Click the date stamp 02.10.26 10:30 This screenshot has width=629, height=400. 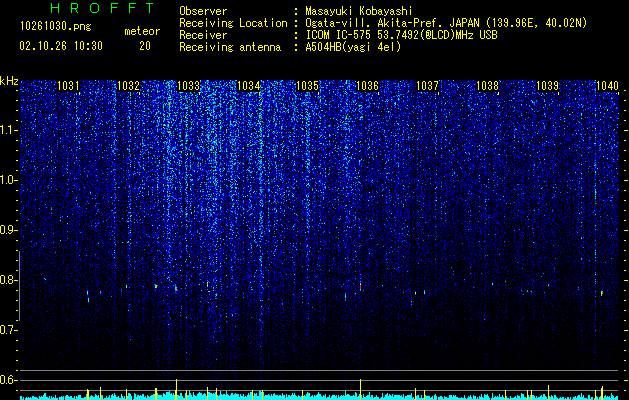coord(61,46)
